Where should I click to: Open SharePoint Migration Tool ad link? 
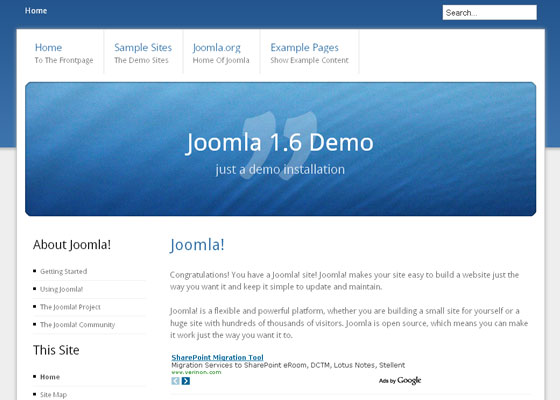pyautogui.click(x=217, y=357)
